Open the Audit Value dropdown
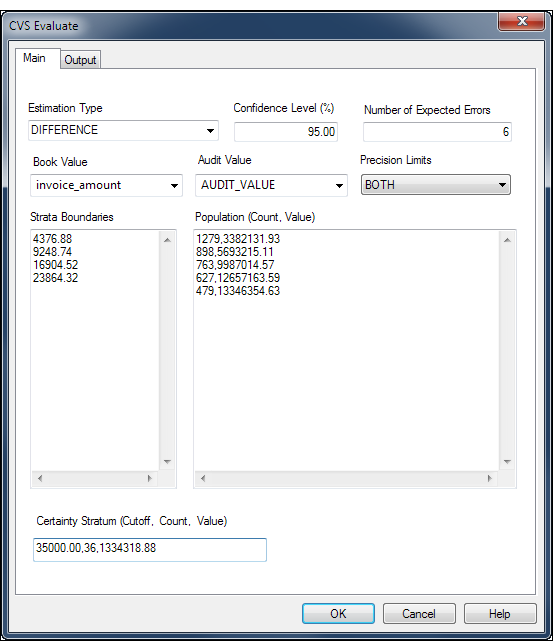553x641 pixels. pyautogui.click(x=271, y=185)
